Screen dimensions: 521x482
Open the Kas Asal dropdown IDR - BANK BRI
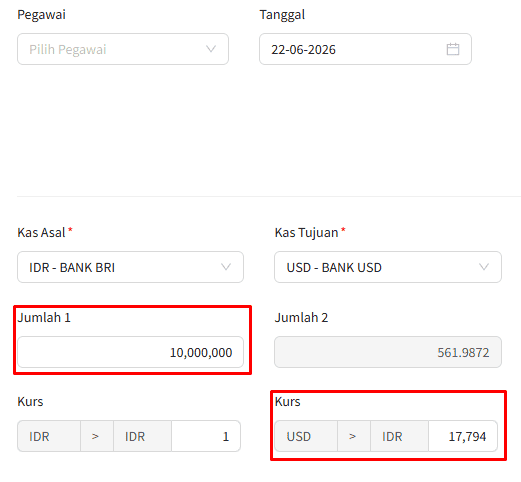[130, 267]
